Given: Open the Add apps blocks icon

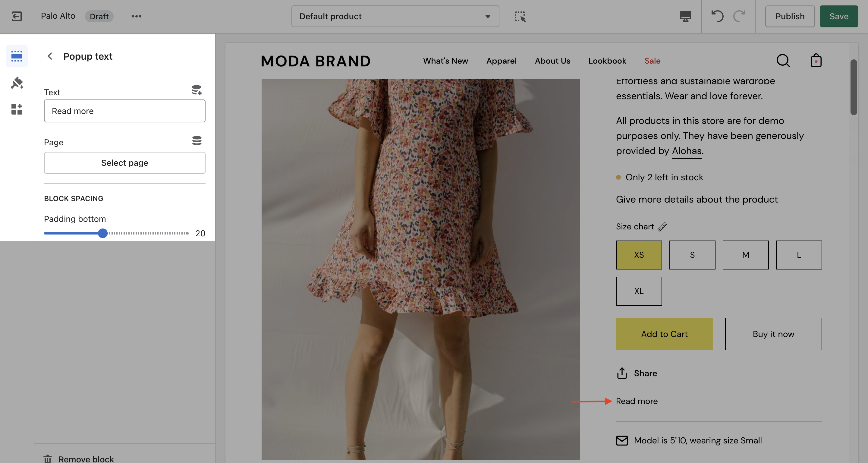Looking at the screenshot, I should [x=17, y=109].
